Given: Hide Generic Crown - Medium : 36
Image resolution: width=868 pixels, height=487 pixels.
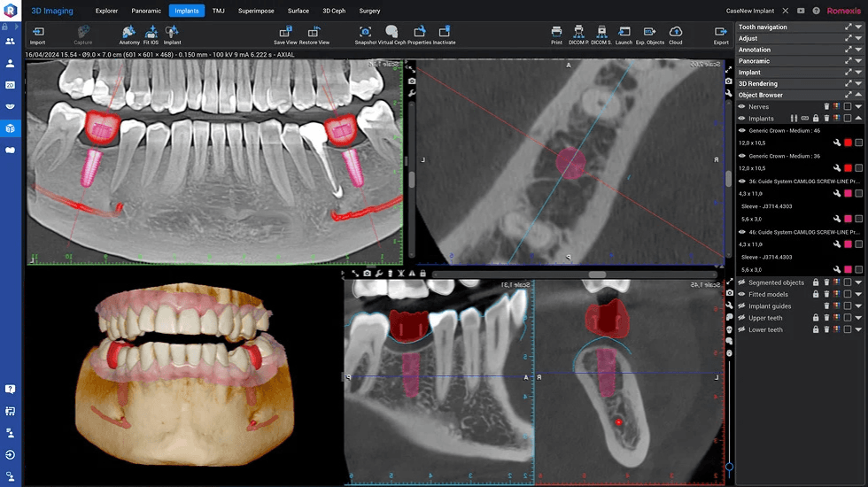Looking at the screenshot, I should coord(742,156).
